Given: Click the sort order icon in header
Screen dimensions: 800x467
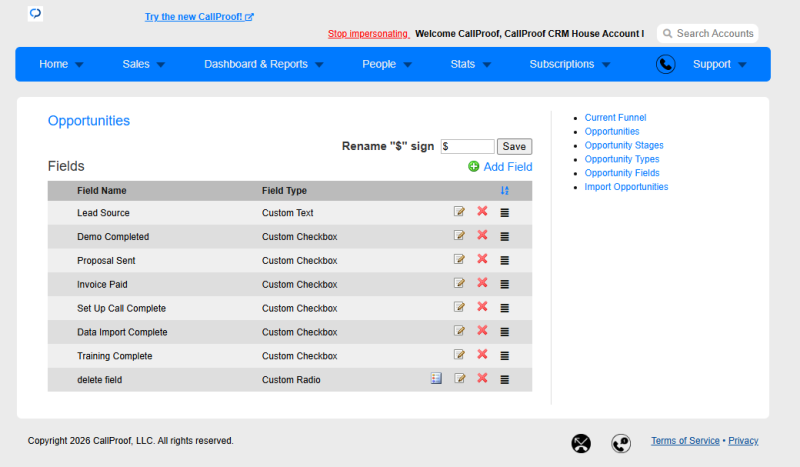Looking at the screenshot, I should click(x=505, y=190).
